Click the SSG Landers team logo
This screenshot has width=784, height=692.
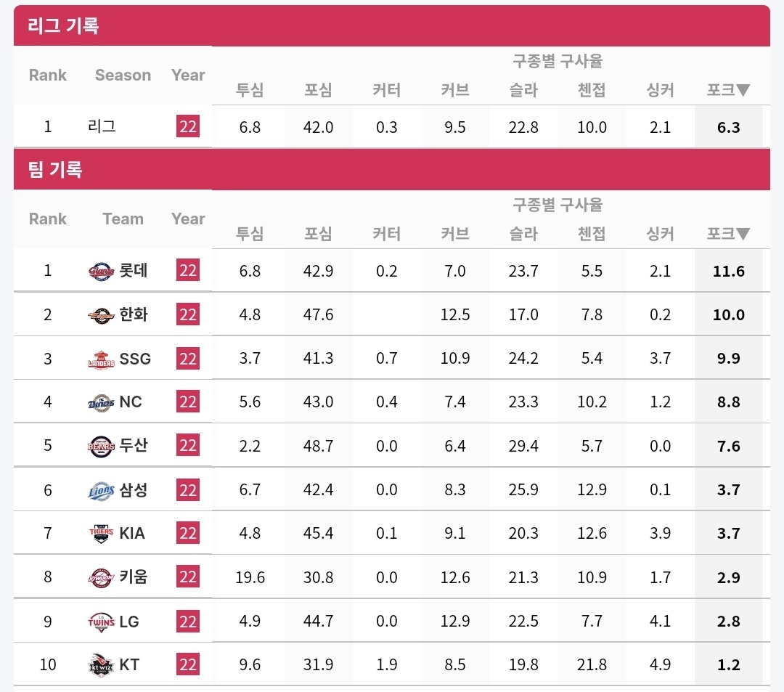tap(101, 359)
